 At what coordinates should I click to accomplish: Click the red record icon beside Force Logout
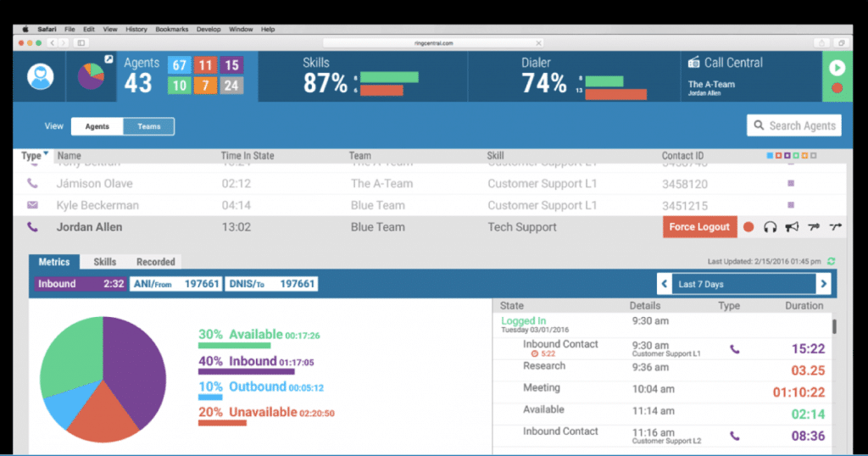tap(748, 227)
